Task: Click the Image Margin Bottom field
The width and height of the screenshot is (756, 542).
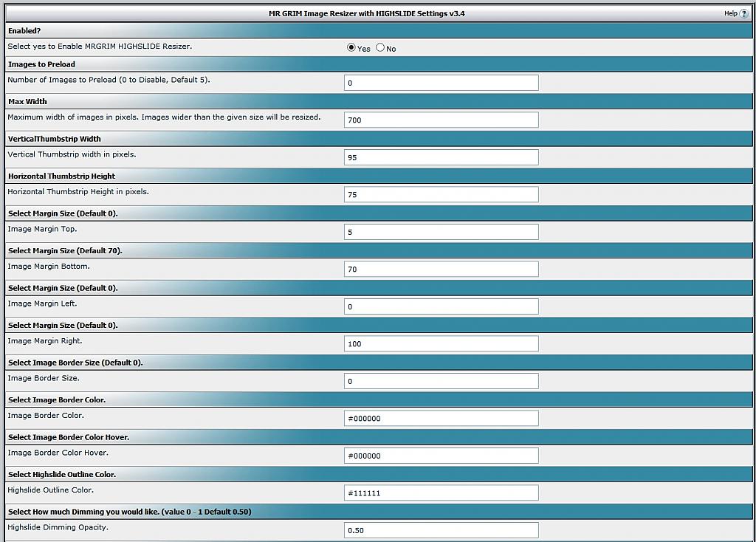Action: [x=441, y=269]
